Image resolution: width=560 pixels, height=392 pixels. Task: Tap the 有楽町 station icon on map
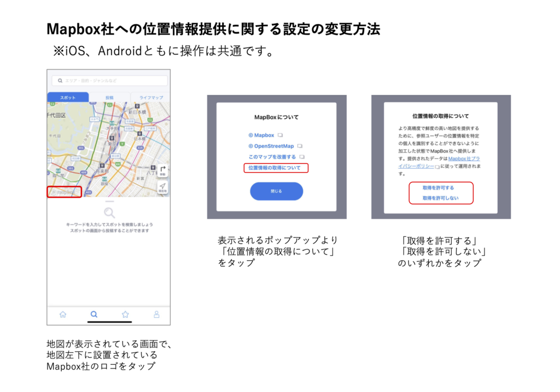pyautogui.click(x=102, y=166)
